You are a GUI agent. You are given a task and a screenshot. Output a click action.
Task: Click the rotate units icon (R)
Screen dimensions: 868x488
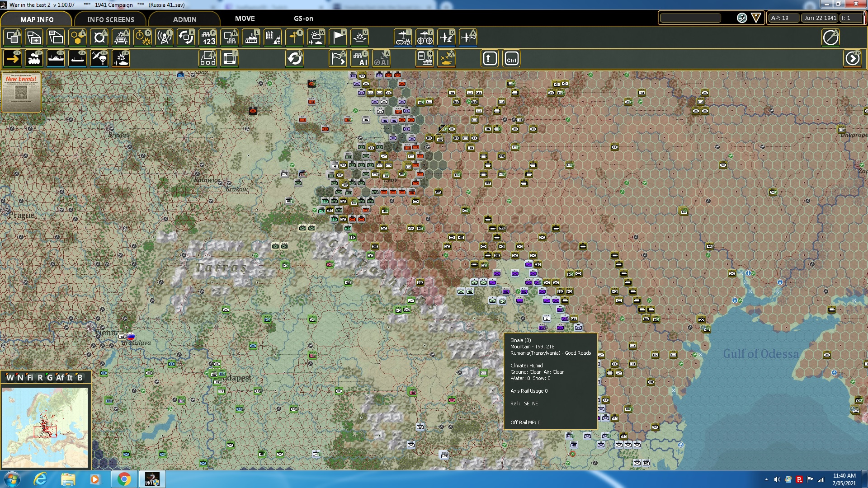(x=186, y=38)
